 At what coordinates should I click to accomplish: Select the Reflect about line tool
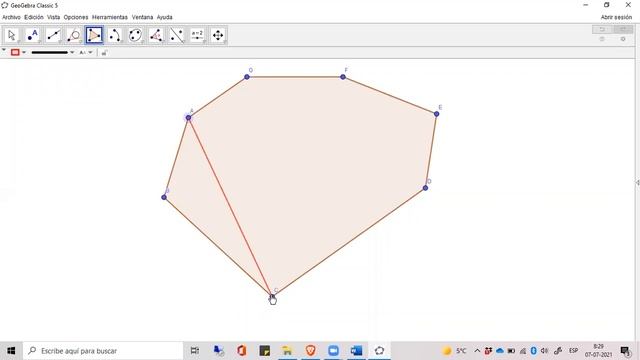click(x=177, y=35)
